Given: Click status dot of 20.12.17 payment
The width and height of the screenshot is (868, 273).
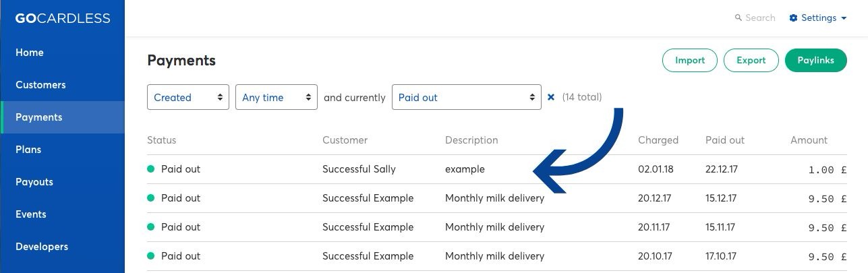Looking at the screenshot, I should (151, 198).
